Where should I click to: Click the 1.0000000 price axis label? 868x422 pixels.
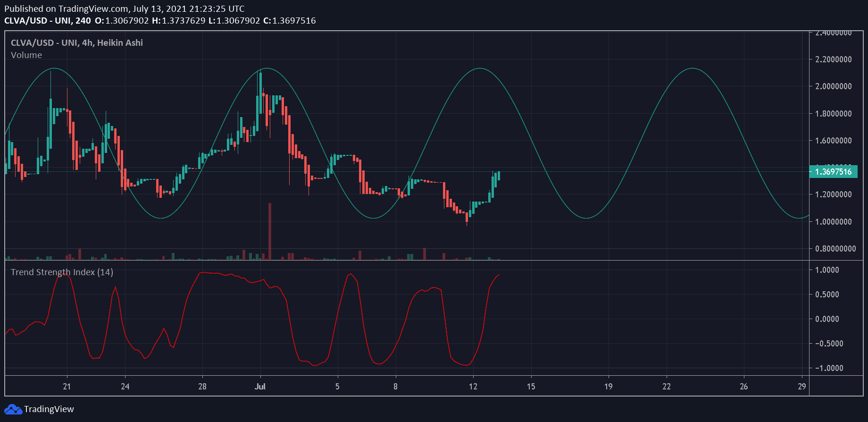pos(833,222)
